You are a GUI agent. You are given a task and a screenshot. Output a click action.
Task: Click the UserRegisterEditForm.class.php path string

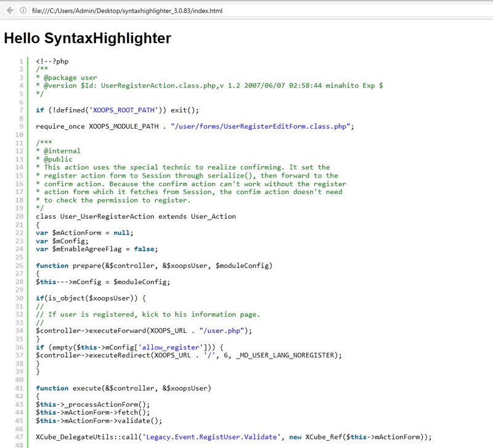pos(260,126)
